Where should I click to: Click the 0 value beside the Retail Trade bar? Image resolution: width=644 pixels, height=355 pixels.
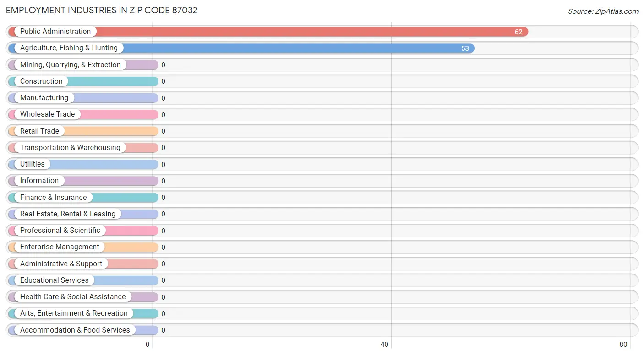click(163, 131)
